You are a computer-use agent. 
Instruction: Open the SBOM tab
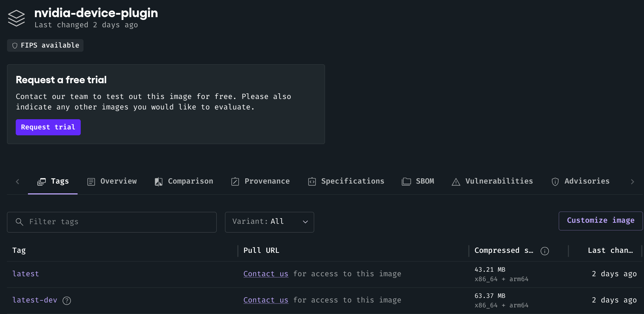(x=418, y=181)
